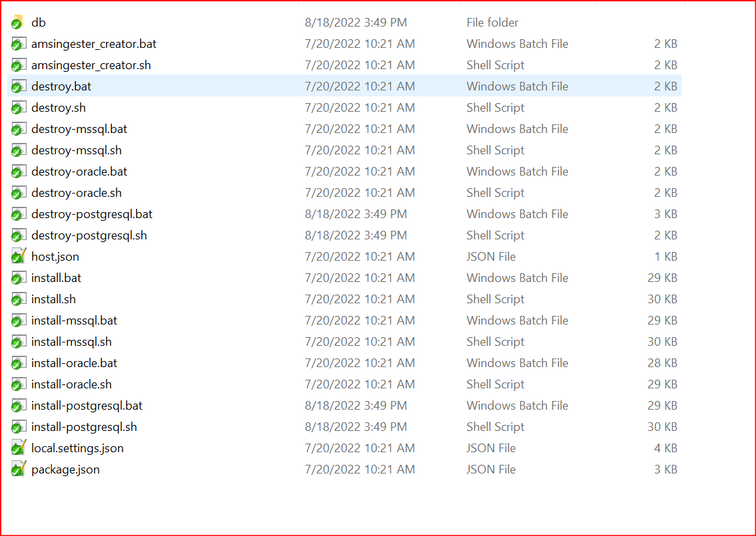The width and height of the screenshot is (756, 536).
Task: Click the install.sh file icon
Action: tap(19, 299)
